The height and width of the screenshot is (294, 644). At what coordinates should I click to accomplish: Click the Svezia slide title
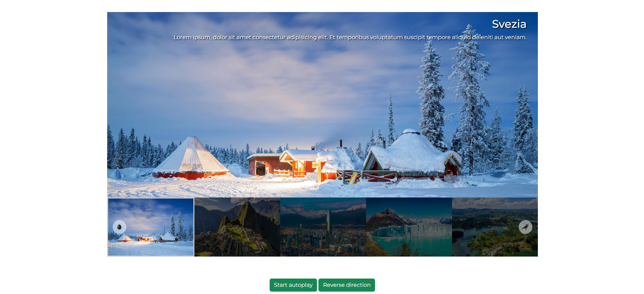pos(509,24)
